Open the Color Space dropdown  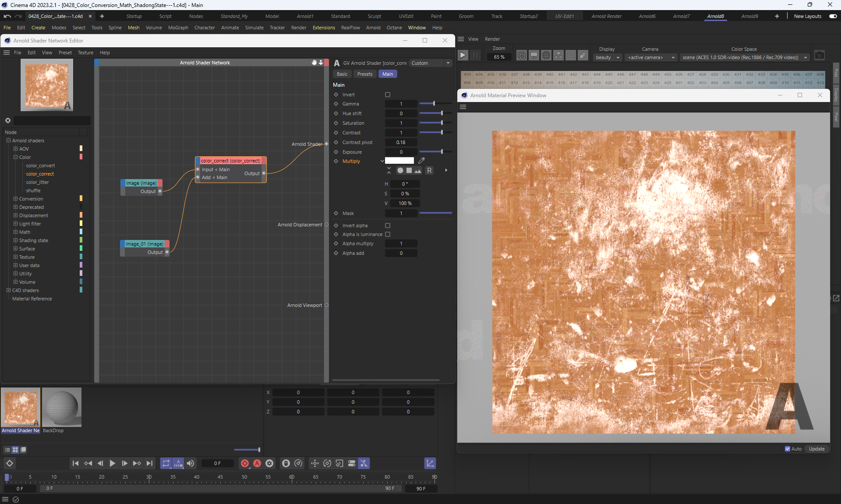[x=744, y=57]
